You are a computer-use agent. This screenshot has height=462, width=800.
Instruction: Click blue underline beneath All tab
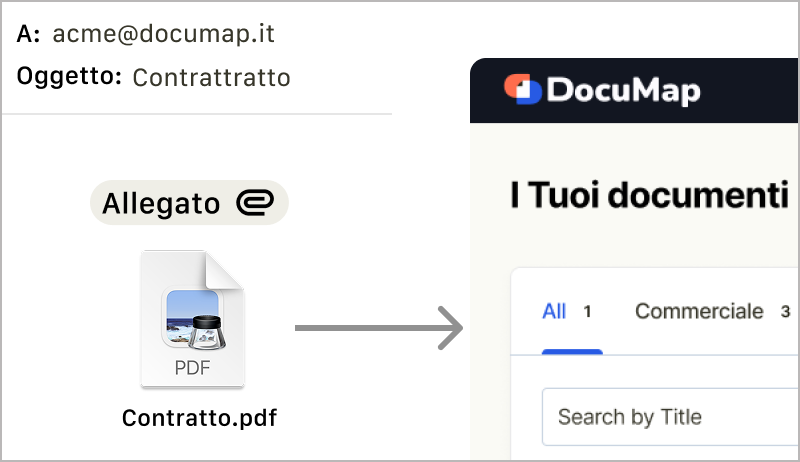point(572,351)
